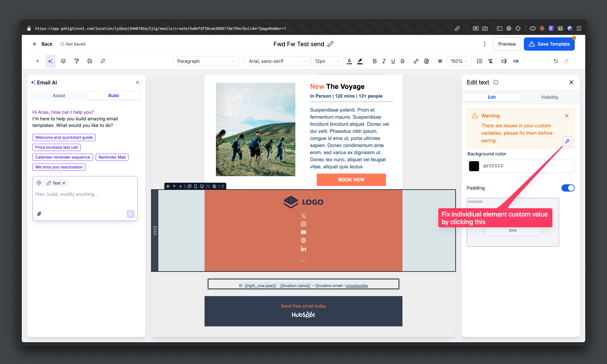The height and width of the screenshot is (364, 607).
Task: Switch to the Build tab
Action: pyautogui.click(x=113, y=95)
